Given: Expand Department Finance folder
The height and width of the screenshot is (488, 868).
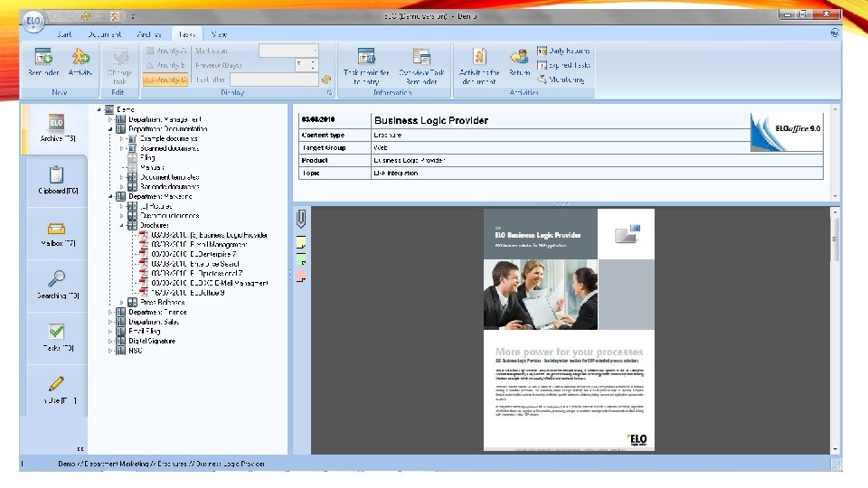Looking at the screenshot, I should pyautogui.click(x=110, y=312).
